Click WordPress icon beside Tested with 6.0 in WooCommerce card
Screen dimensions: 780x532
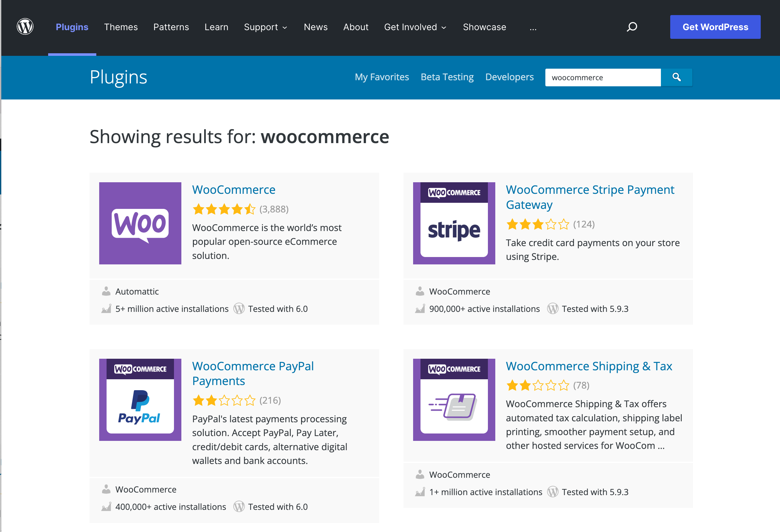pyautogui.click(x=238, y=309)
